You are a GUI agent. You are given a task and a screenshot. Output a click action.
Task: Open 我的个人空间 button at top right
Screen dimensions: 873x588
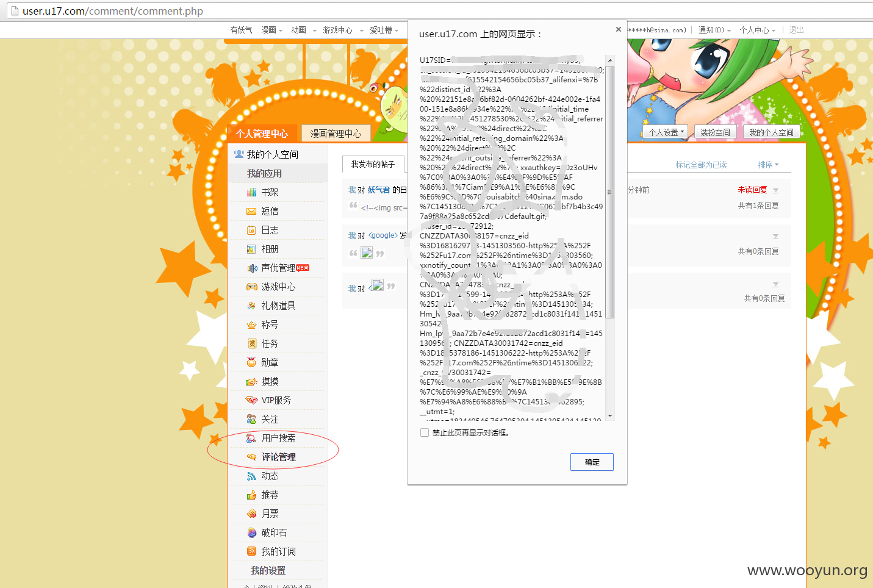coord(772,132)
